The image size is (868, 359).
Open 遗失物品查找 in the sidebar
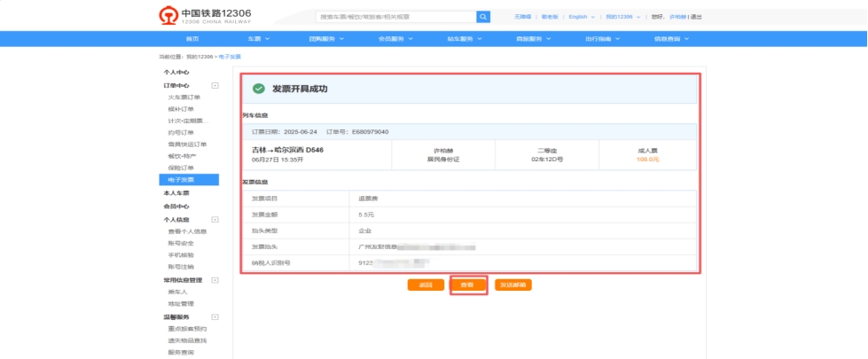click(x=187, y=340)
